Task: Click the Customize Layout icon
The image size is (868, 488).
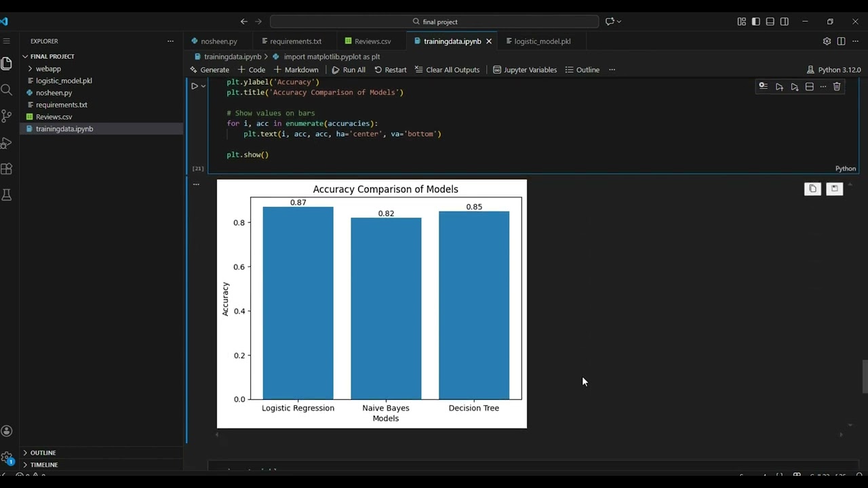Action: click(741, 22)
